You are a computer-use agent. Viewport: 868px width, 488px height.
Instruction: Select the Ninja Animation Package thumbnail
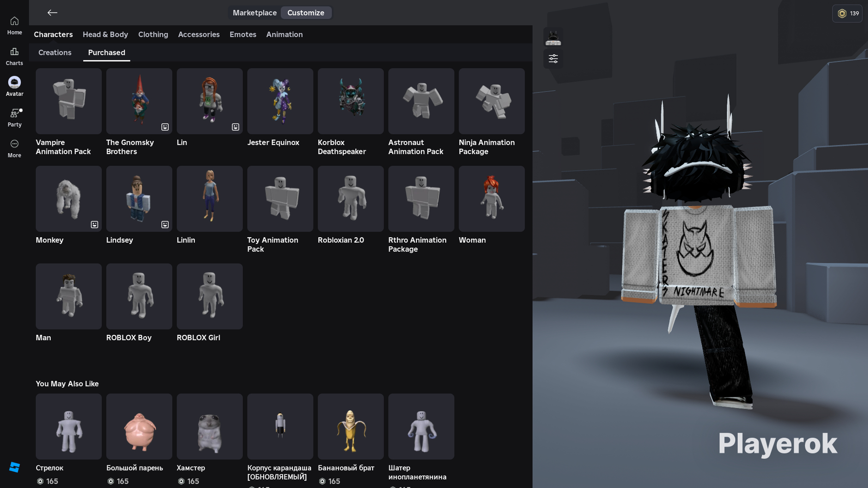tap(492, 101)
